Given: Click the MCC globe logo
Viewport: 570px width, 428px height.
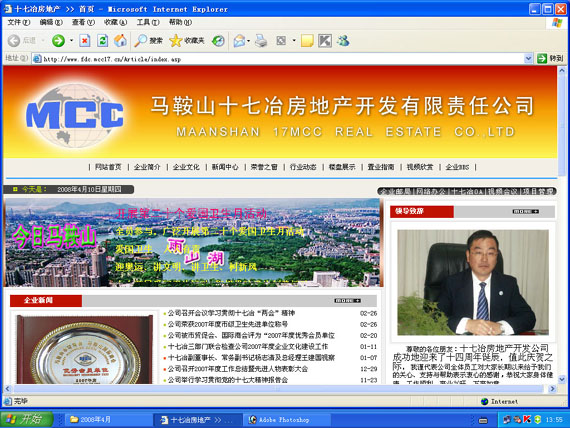Looking at the screenshot, I should tap(75, 115).
